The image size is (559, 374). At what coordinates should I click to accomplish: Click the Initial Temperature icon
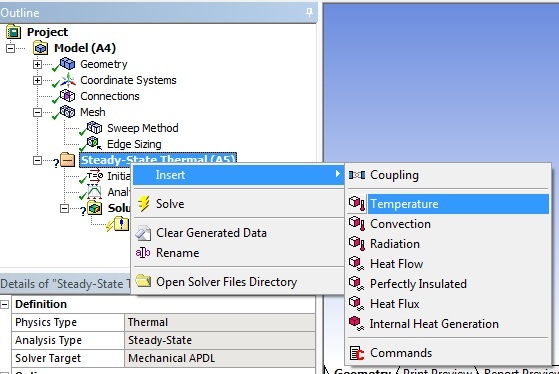(95, 176)
